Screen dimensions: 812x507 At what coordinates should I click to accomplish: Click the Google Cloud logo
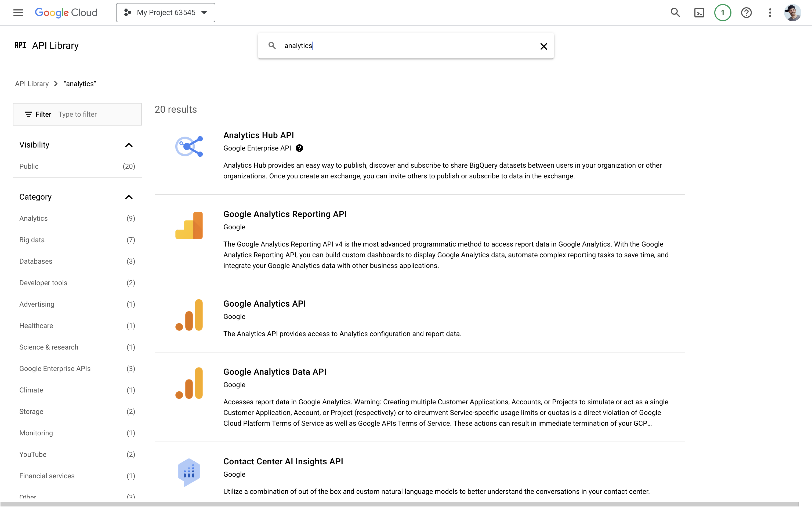tap(66, 12)
